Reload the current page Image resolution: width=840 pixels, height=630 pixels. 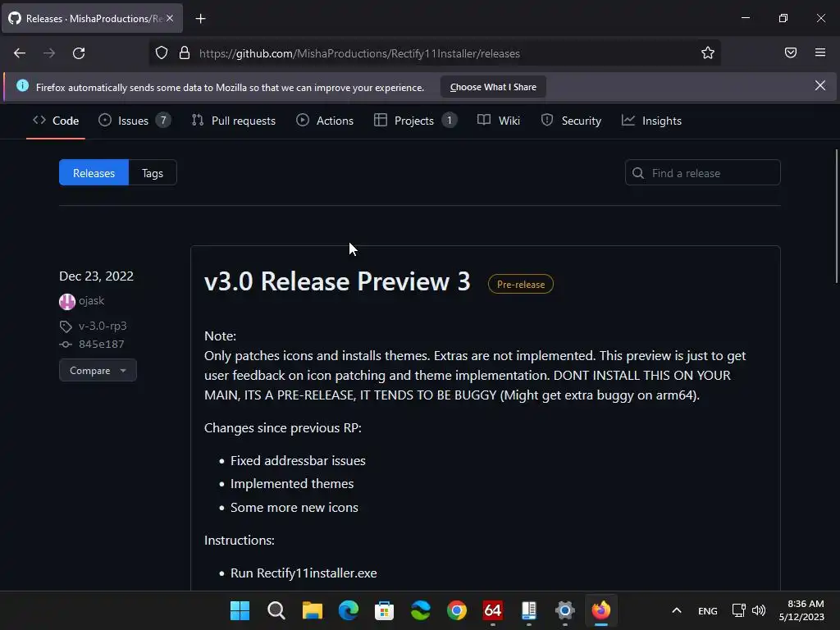click(x=79, y=53)
